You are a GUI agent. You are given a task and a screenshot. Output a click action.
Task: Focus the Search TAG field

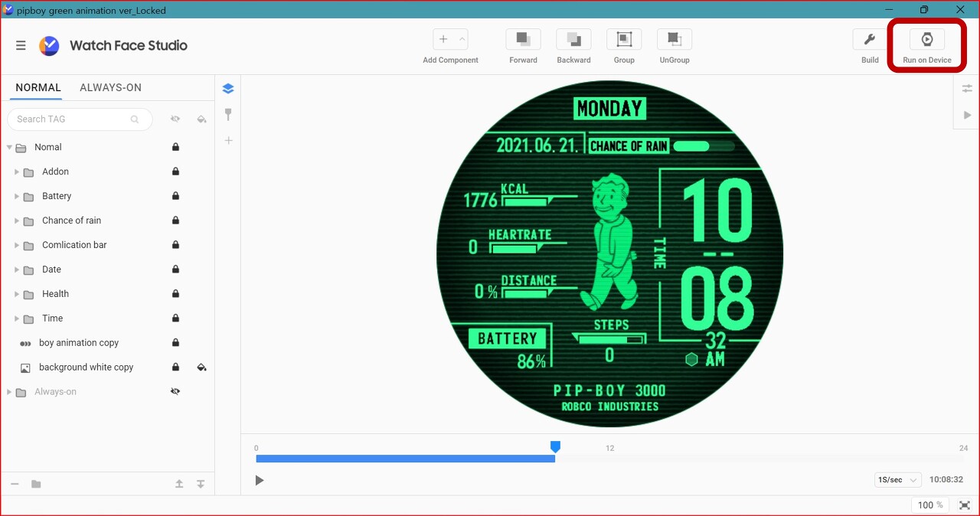click(x=80, y=119)
